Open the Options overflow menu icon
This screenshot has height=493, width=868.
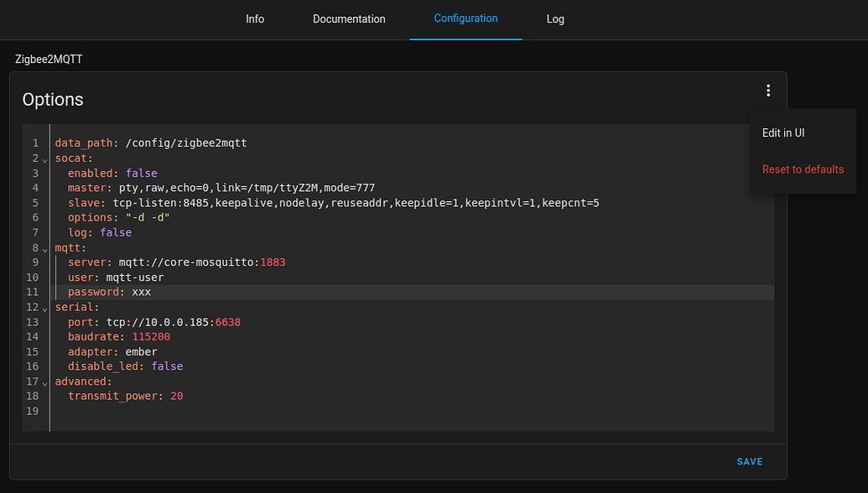point(768,90)
